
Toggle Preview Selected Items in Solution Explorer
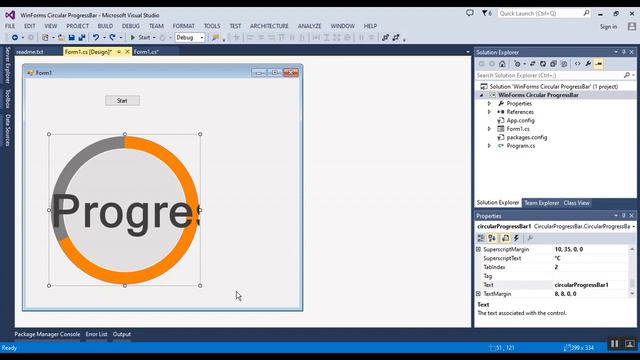(x=599, y=64)
